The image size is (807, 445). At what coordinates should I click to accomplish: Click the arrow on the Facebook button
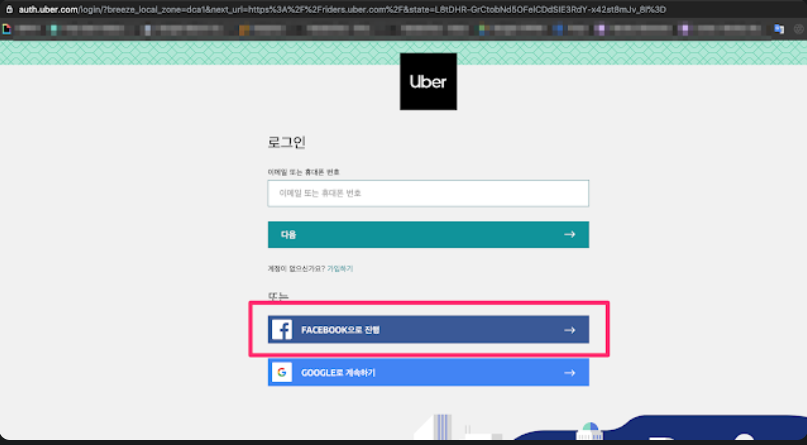(x=569, y=330)
